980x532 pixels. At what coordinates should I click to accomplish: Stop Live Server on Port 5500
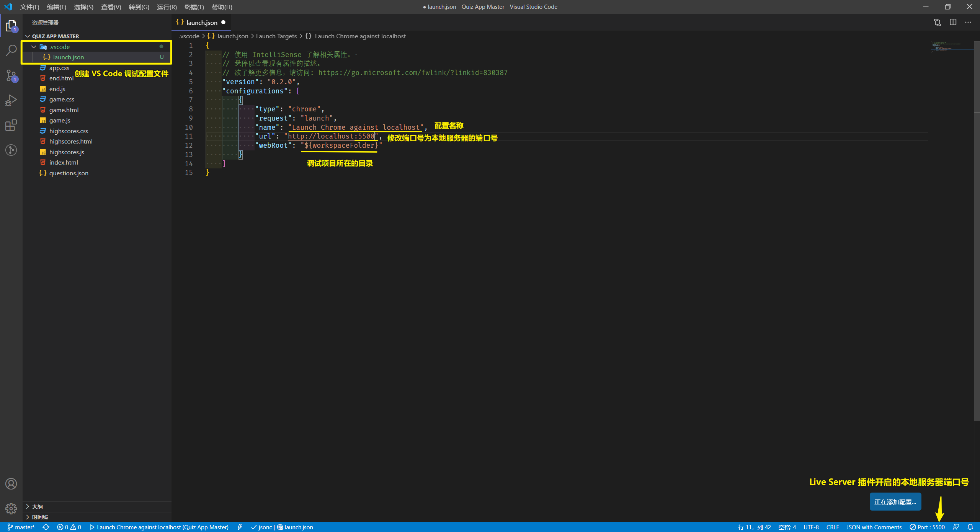[927, 527]
